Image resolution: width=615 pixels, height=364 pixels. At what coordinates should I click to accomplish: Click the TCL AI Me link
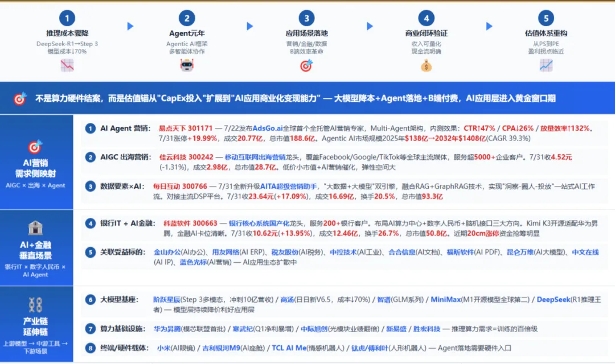[289, 348]
